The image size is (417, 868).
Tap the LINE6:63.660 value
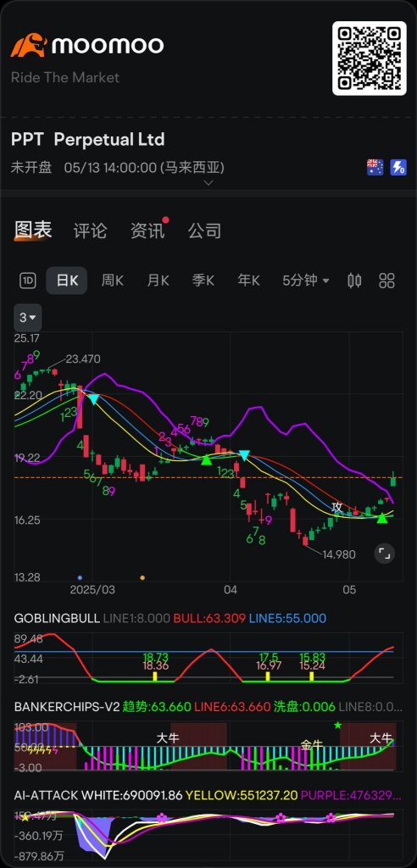pyautogui.click(x=232, y=707)
